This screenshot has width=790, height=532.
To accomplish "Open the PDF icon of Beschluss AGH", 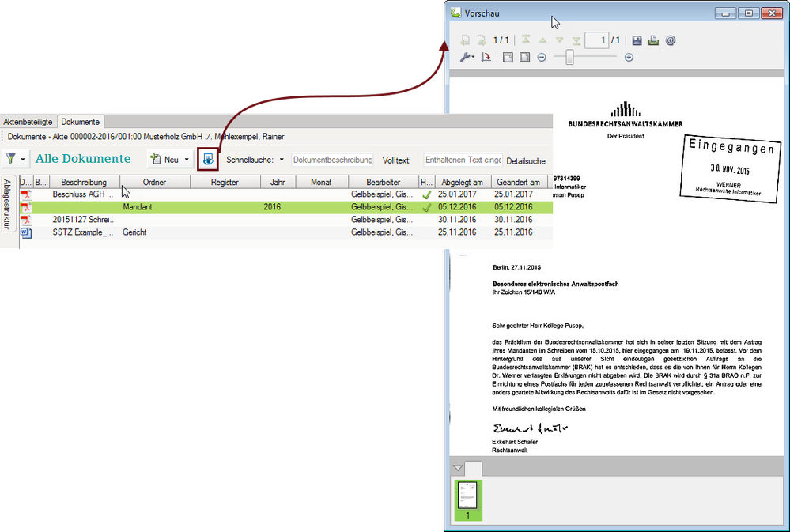I will [25, 194].
